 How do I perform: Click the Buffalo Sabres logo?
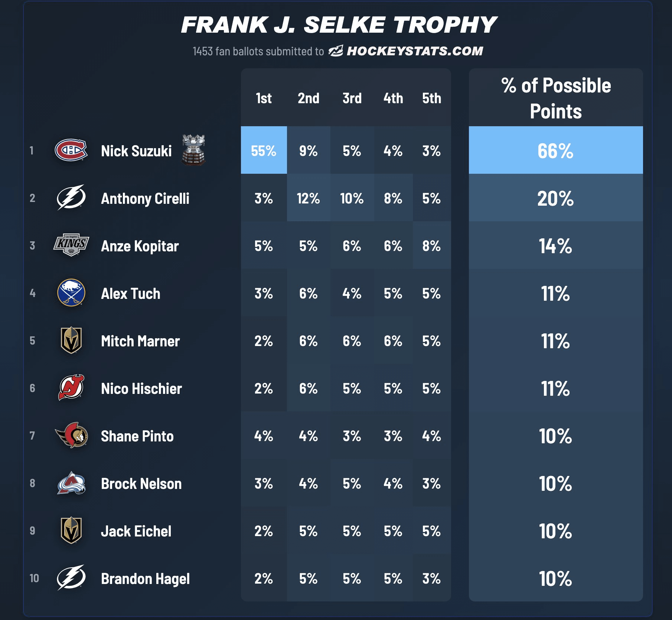coord(71,293)
